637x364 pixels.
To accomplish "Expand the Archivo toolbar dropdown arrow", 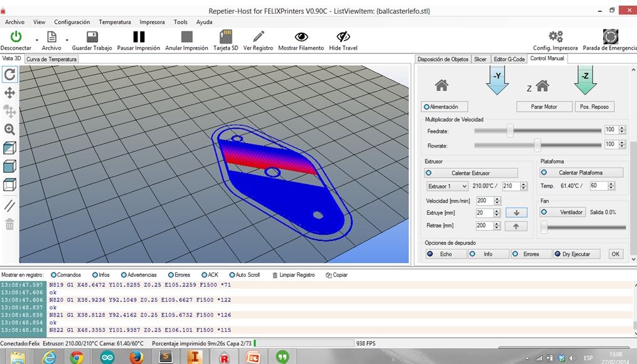I will pos(67,40).
